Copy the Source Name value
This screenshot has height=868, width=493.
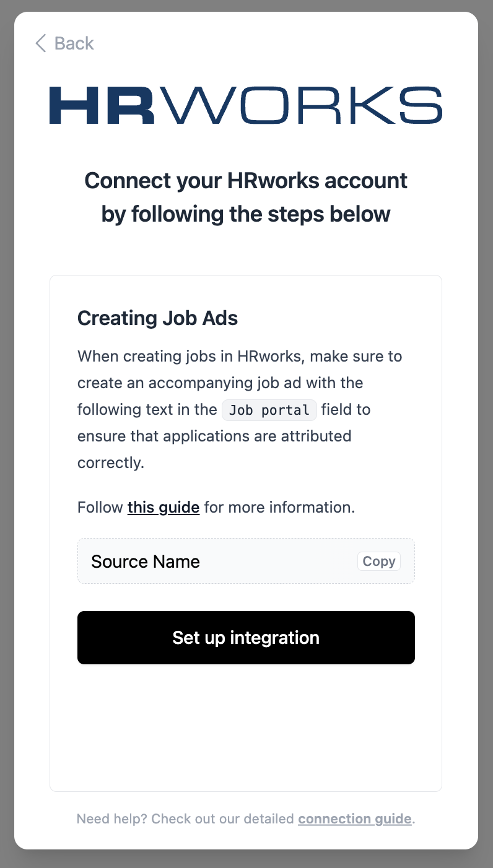click(x=378, y=562)
